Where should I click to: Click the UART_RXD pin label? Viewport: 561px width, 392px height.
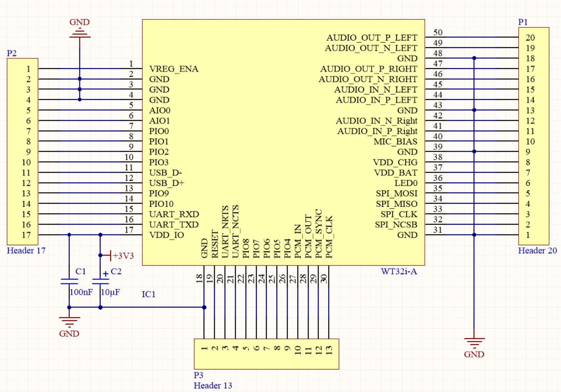174,214
